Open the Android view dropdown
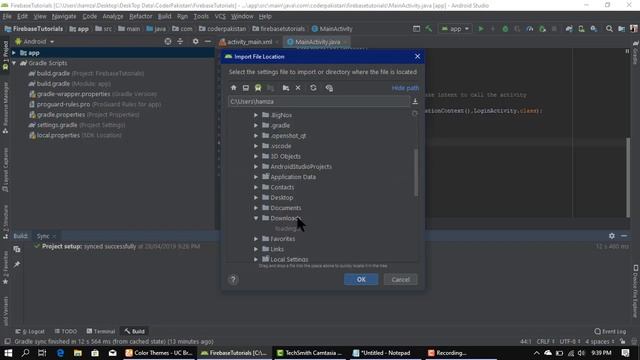 34,42
